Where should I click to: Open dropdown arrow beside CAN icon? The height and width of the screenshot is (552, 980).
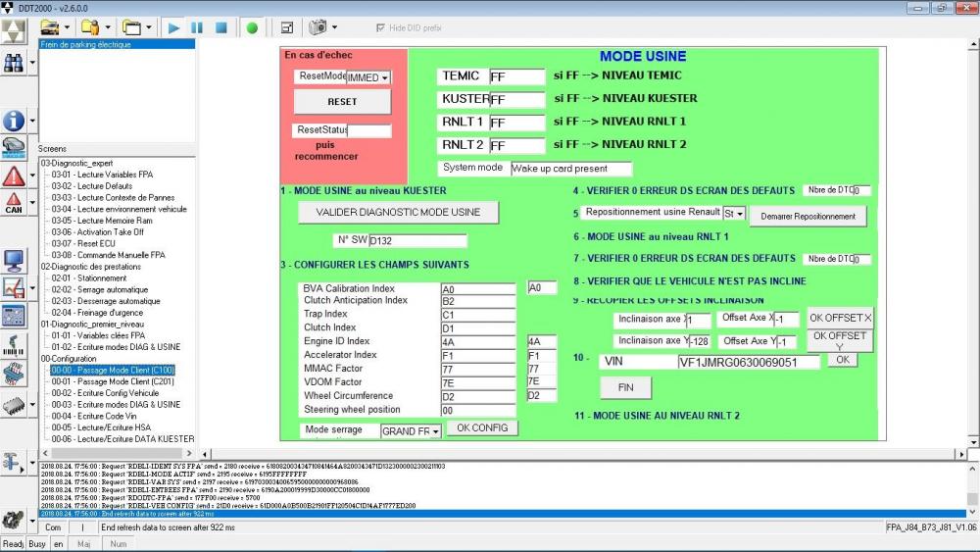click(x=32, y=204)
